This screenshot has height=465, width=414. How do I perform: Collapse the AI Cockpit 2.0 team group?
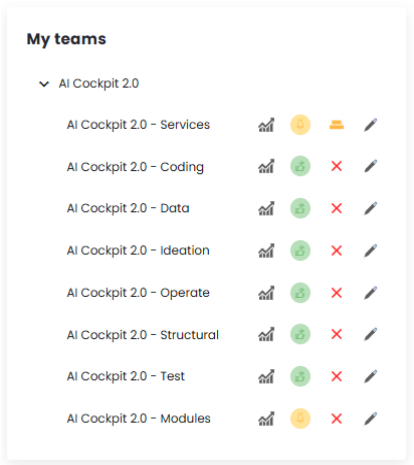44,84
